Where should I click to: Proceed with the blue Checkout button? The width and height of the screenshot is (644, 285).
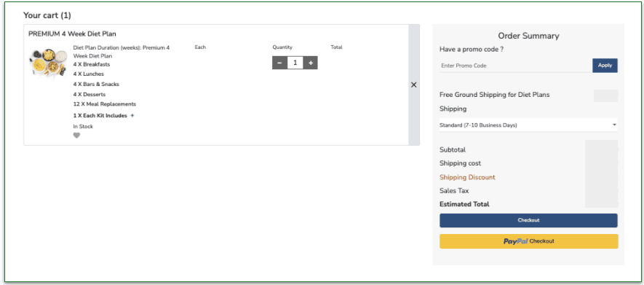[528, 220]
